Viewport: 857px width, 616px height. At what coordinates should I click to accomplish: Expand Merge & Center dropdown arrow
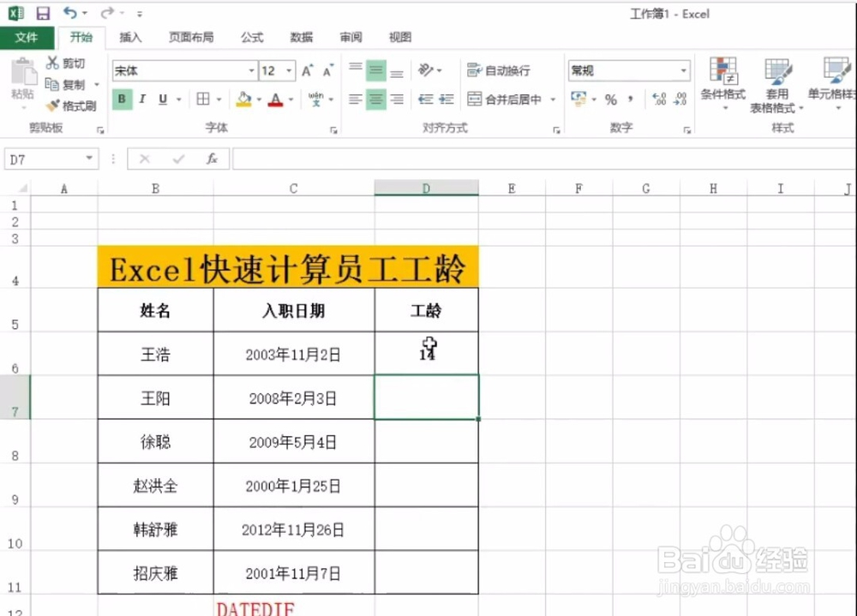tap(553, 99)
